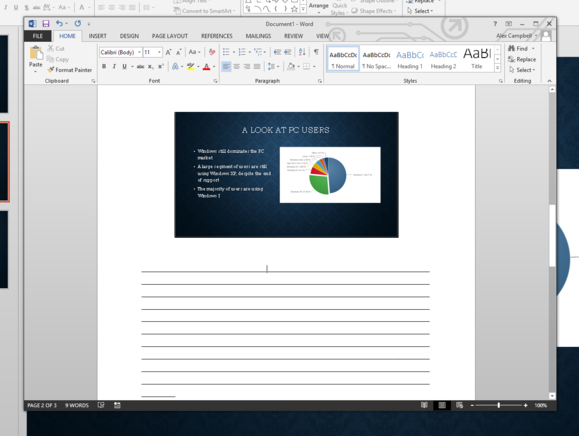The image size is (579, 436).
Task: Switch to the INSERT tab
Action: [x=97, y=36]
